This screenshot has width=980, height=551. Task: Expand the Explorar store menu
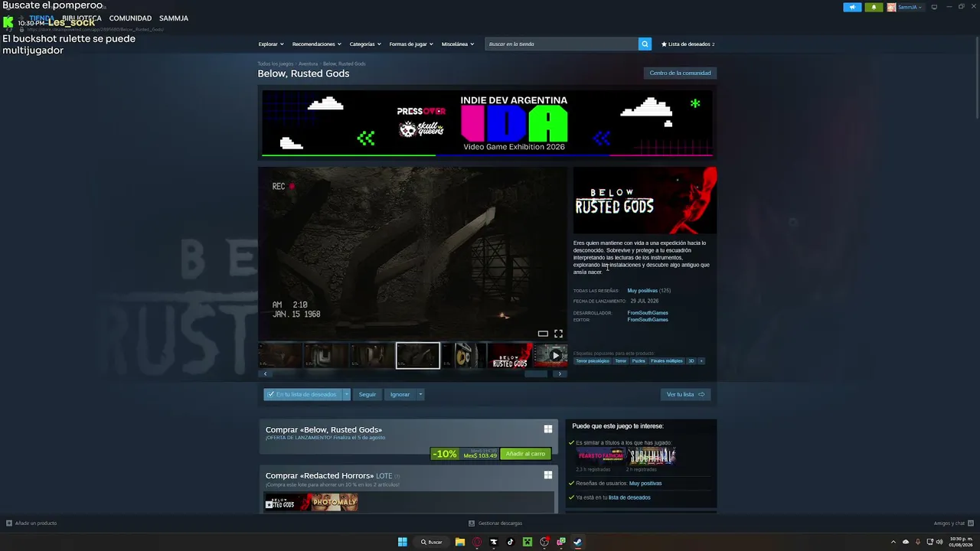coord(271,44)
